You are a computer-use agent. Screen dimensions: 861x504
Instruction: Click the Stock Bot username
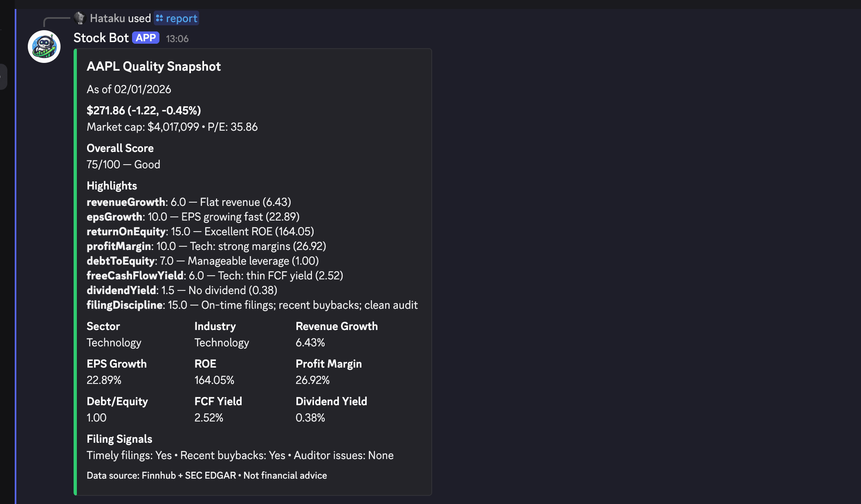click(x=101, y=38)
